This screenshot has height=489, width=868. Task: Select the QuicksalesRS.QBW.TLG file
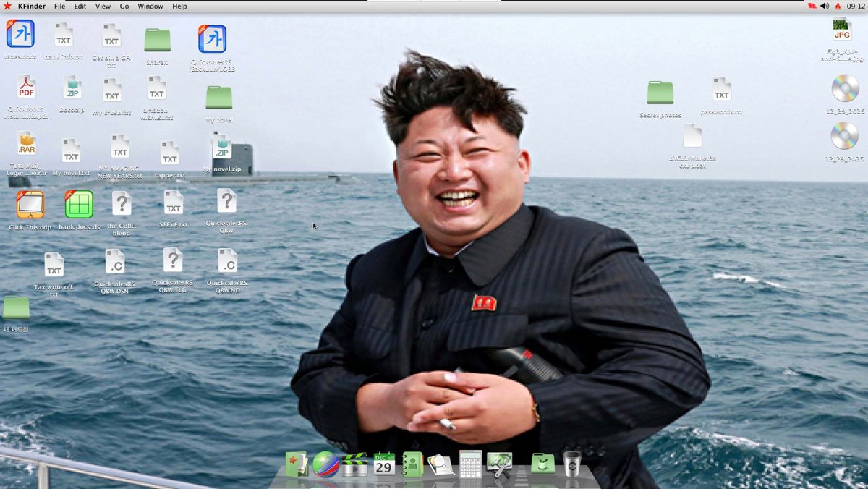(x=173, y=260)
